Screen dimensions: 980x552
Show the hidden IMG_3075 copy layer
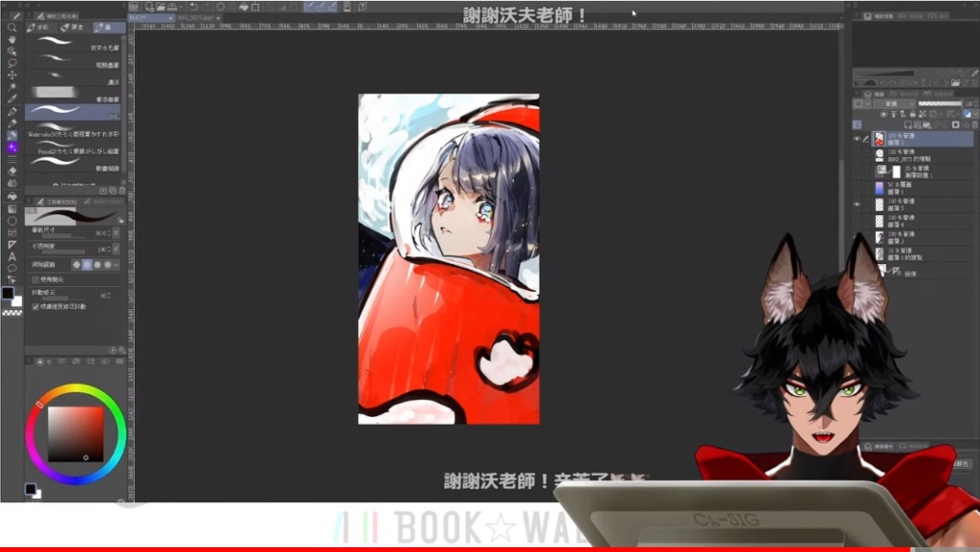pos(857,155)
